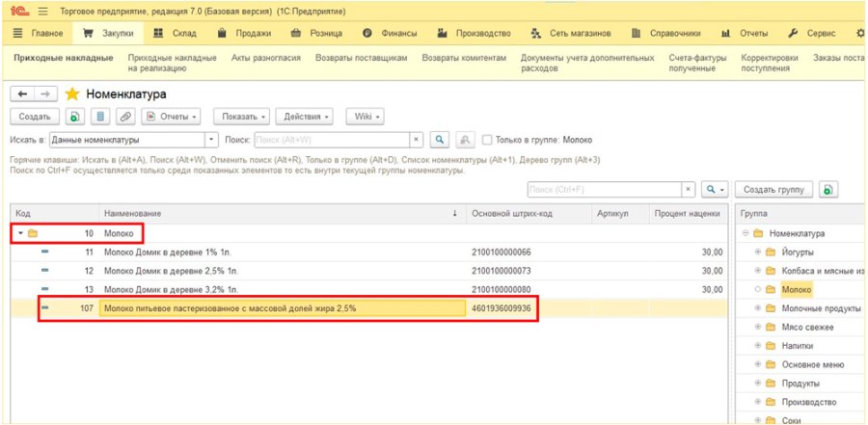Focus the Поиск (Alt+W) field

(x=332, y=140)
